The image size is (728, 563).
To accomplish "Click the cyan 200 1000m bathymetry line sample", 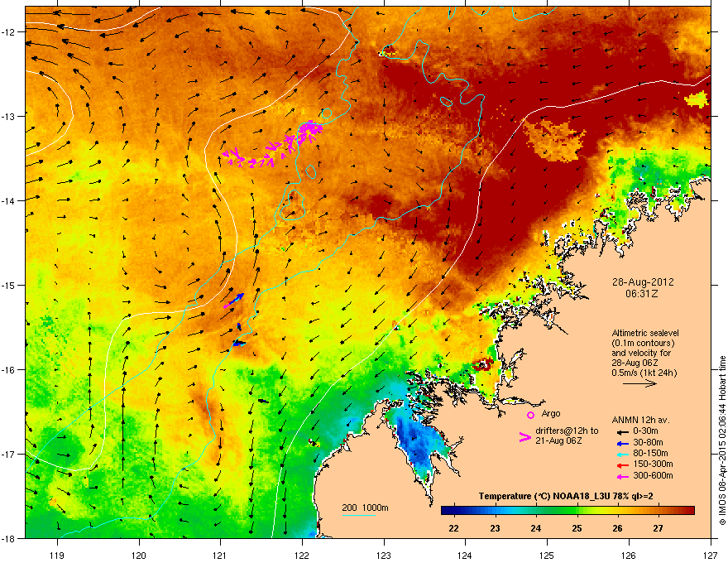I will [x=358, y=515].
